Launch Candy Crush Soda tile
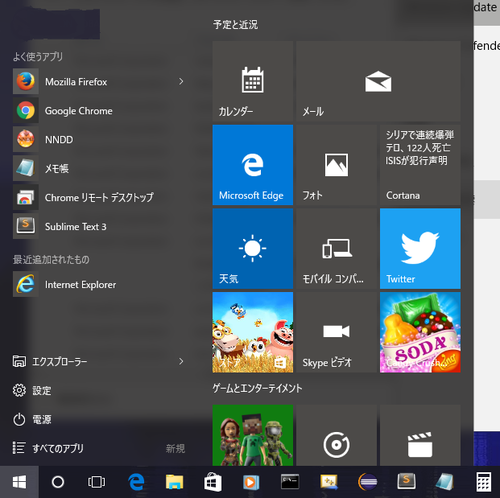500x498 pixels. [x=420, y=332]
